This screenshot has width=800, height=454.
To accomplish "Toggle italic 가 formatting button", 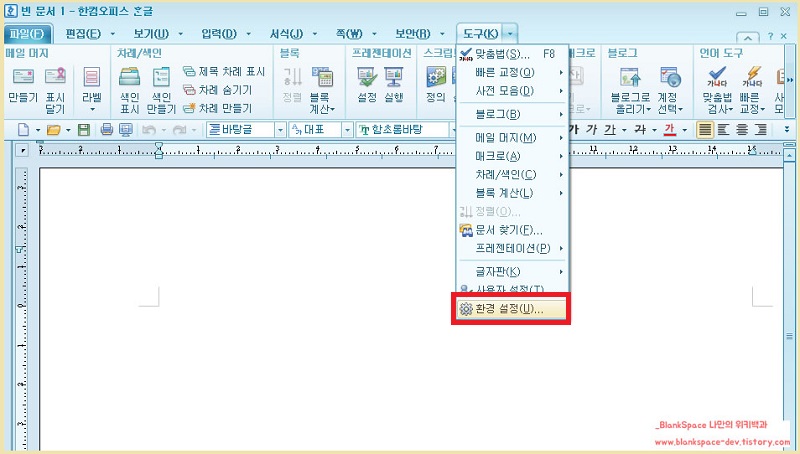I will tap(591, 130).
